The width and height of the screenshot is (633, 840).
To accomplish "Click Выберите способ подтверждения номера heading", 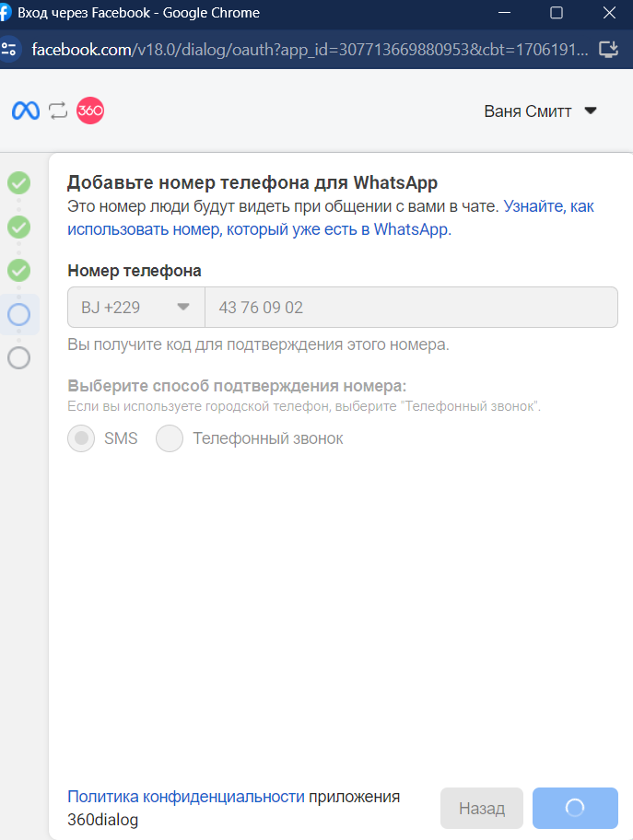I will [237, 386].
